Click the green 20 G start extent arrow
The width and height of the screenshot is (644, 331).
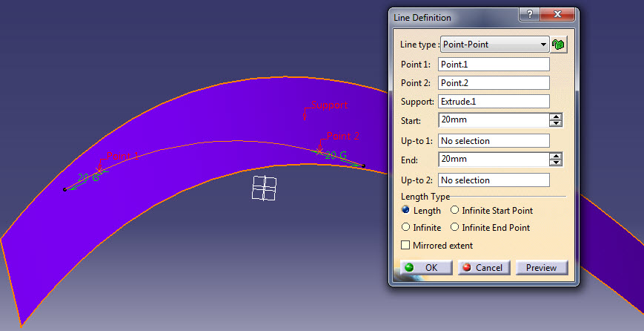pyautogui.click(x=85, y=180)
